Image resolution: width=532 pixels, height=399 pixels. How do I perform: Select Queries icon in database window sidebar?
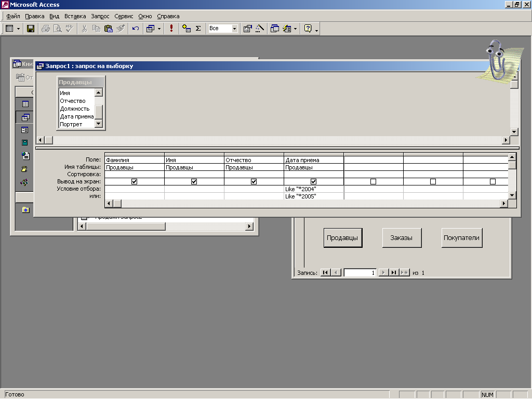click(x=25, y=117)
